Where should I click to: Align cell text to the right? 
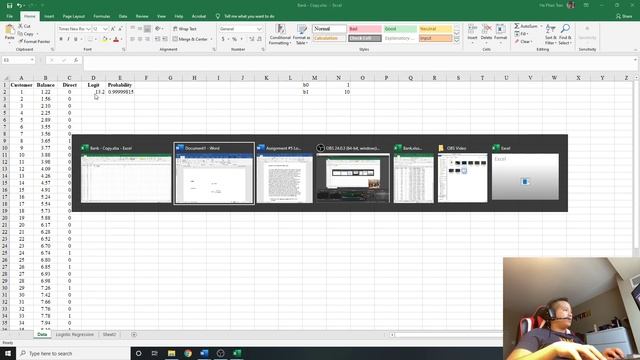(147, 39)
